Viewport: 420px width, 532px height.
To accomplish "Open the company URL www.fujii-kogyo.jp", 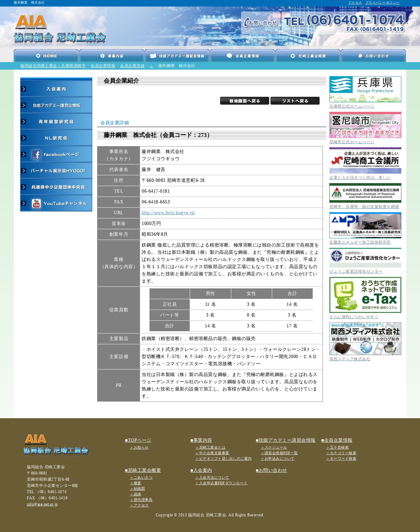I will (168, 213).
